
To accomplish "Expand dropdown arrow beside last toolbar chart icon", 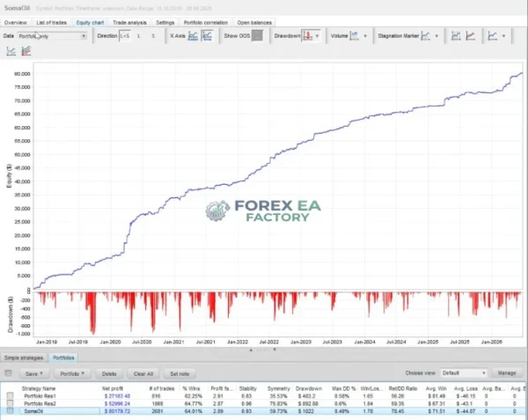I will (503, 36).
